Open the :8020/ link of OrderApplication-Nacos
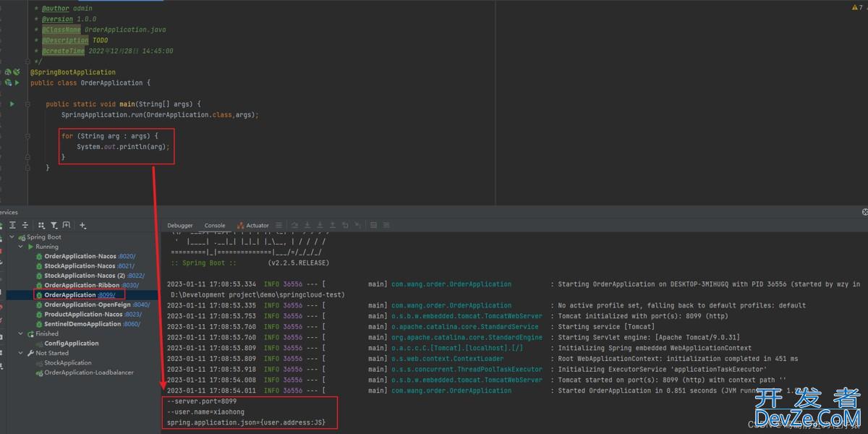The height and width of the screenshot is (434, 868). [x=126, y=257]
